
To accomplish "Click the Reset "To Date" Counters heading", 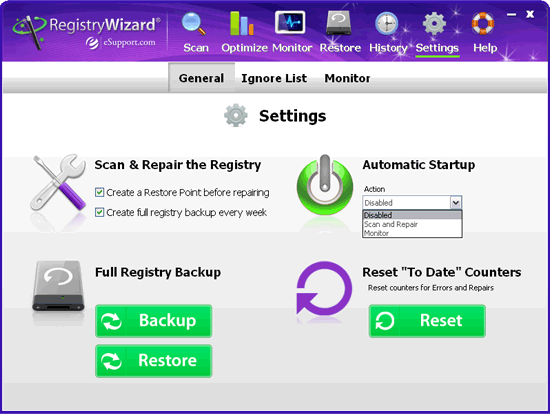I will [x=442, y=272].
